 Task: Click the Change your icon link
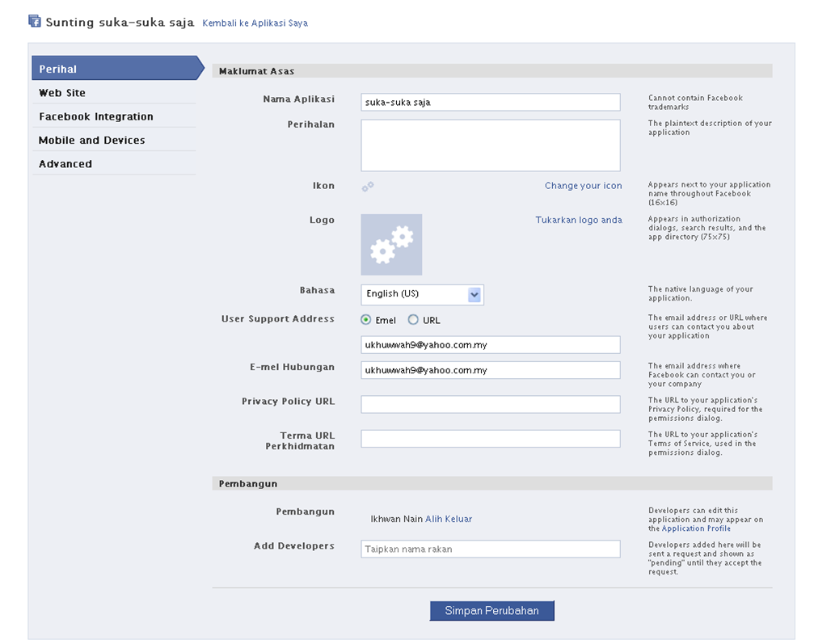[583, 186]
